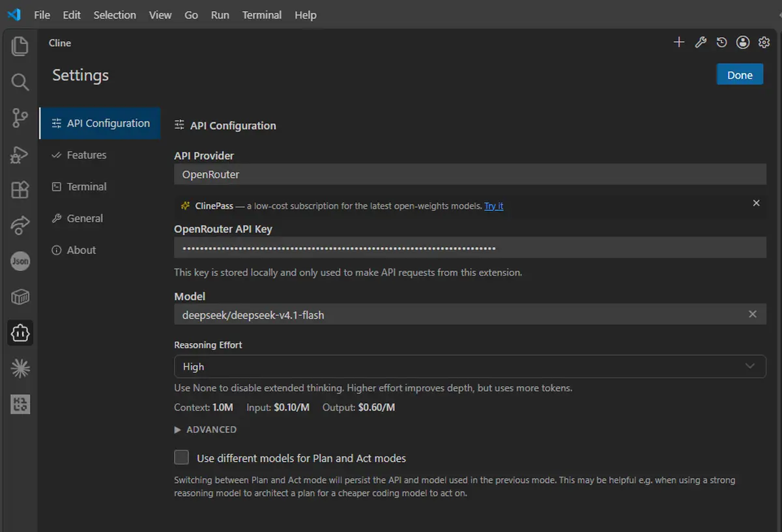
Task: Open the Run and Debug view
Action: pos(20,154)
